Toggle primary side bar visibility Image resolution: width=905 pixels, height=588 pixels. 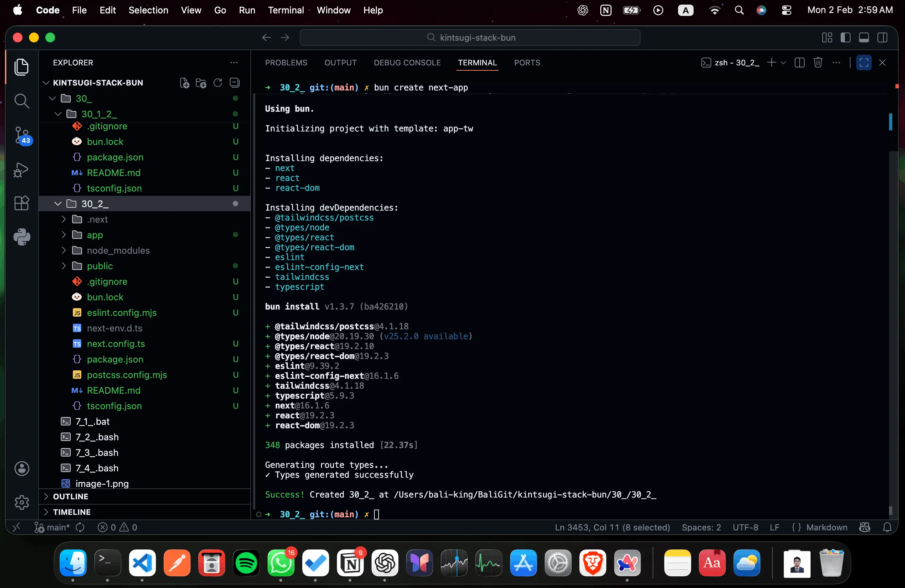[x=845, y=37]
